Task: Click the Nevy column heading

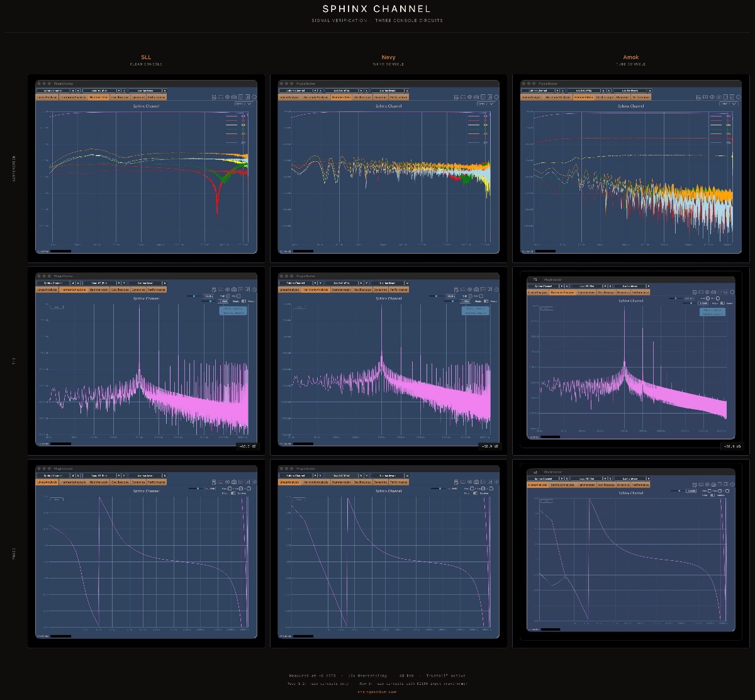Action: tap(388, 57)
